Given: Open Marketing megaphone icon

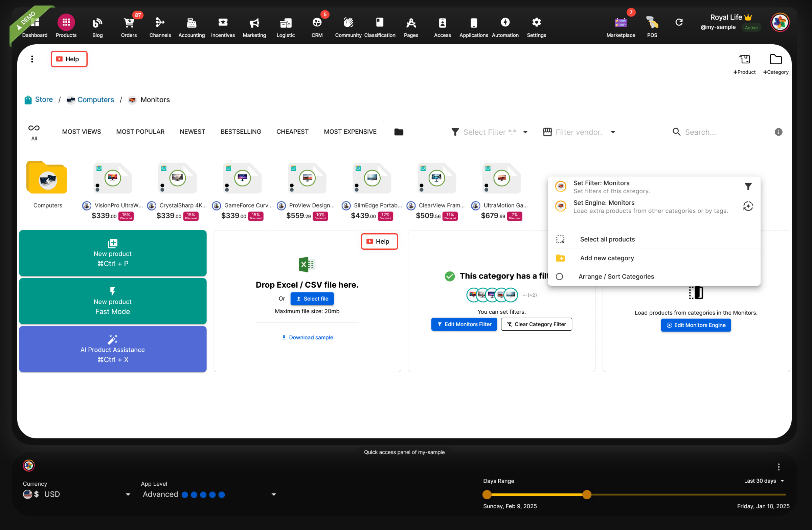Looking at the screenshot, I should click(x=254, y=23).
